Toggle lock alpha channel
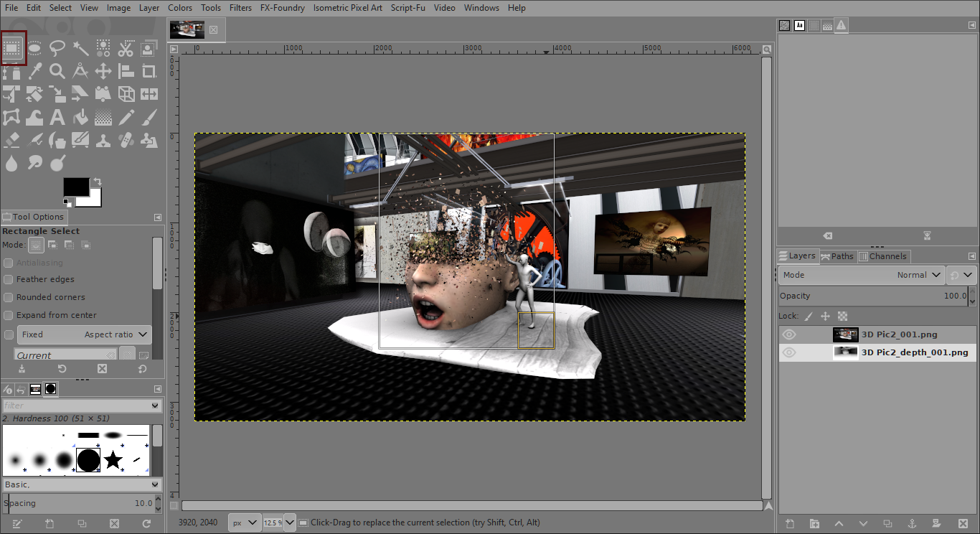The image size is (980, 534). pos(843,316)
